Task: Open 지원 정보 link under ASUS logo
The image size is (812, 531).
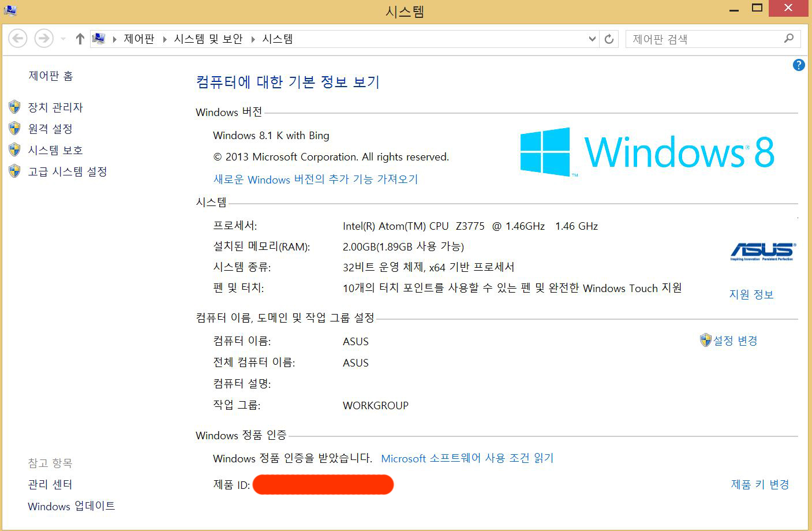Action: (751, 294)
